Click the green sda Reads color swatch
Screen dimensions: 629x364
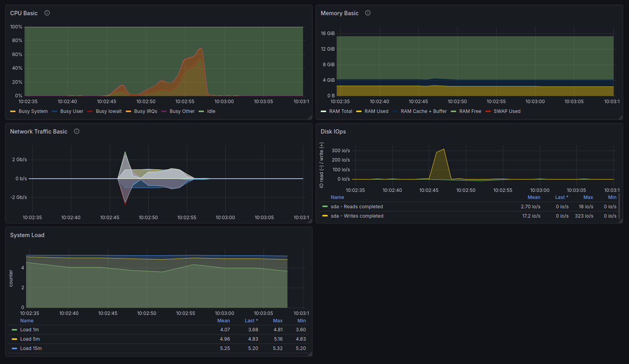coord(325,207)
